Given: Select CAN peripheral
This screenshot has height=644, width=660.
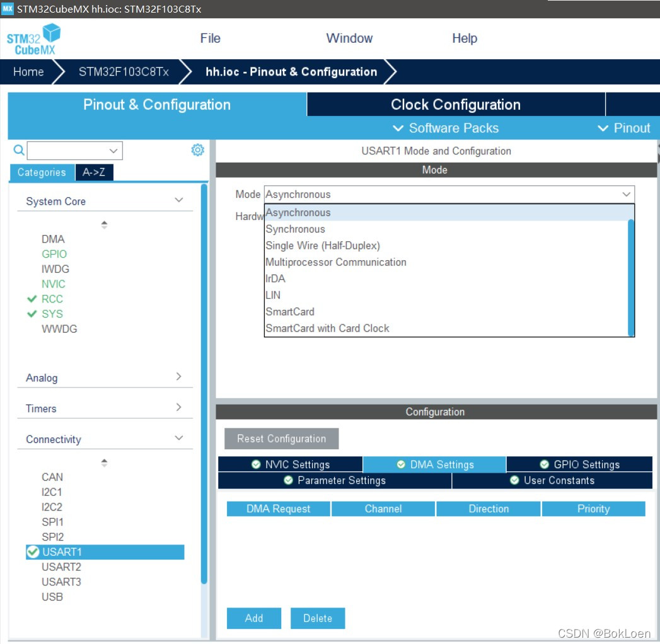Looking at the screenshot, I should [52, 477].
